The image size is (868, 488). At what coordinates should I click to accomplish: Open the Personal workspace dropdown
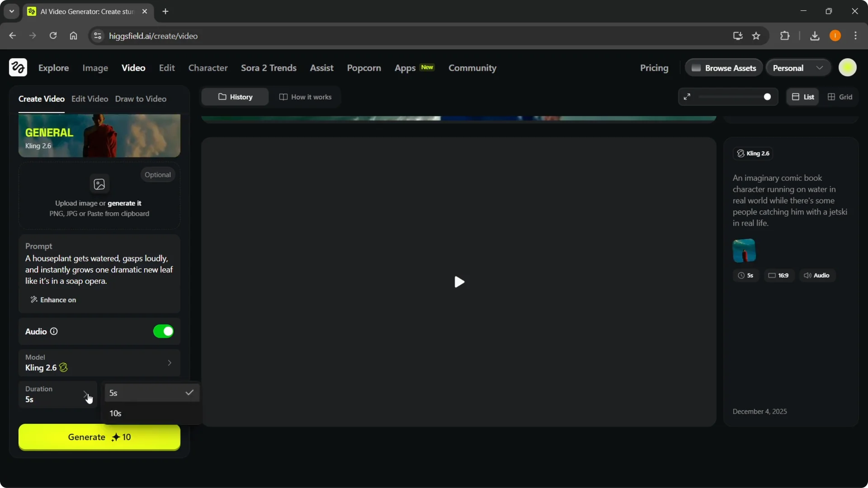coord(797,67)
